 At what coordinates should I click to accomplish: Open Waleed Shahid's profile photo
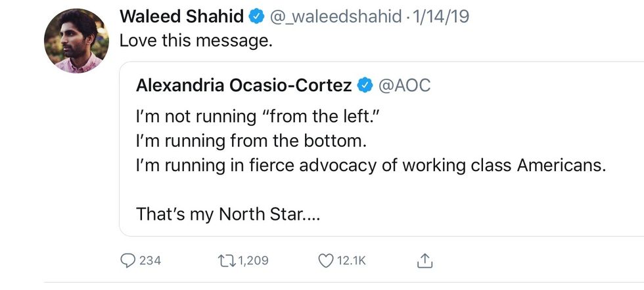pos(72,41)
